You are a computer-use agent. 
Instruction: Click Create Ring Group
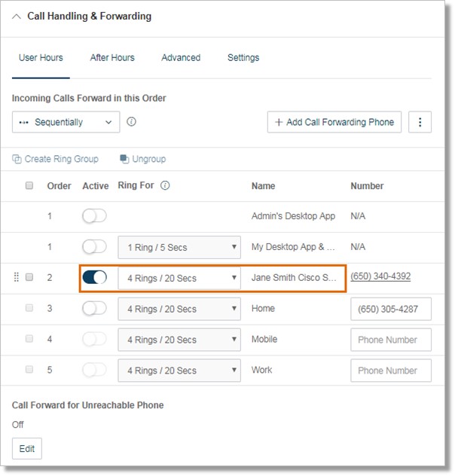tap(55, 159)
